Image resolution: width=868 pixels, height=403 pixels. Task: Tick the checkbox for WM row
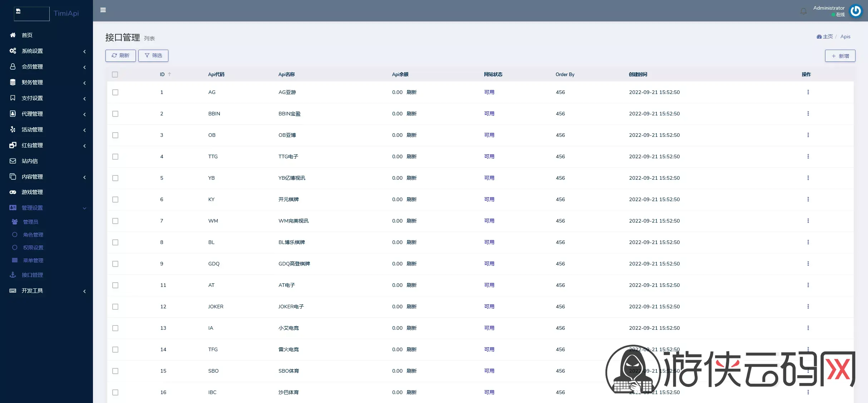pos(115,221)
